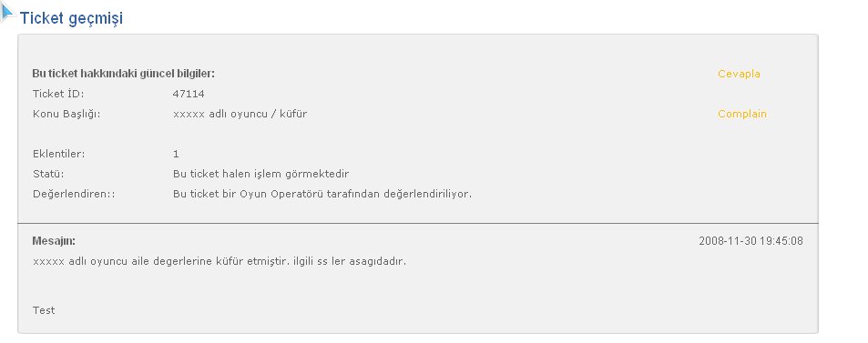Click the Ticket İD label
This screenshot has width=868, height=343.
(x=58, y=94)
